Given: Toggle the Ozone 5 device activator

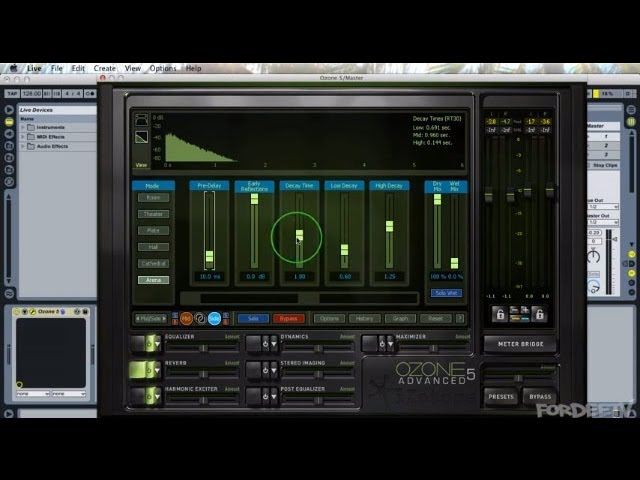Looking at the screenshot, I should coord(17,312).
